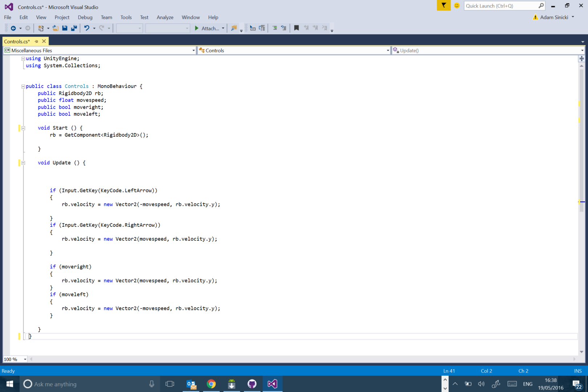Toggle a bookmark with the bookmark icon
The image size is (588, 392).
click(x=296, y=28)
